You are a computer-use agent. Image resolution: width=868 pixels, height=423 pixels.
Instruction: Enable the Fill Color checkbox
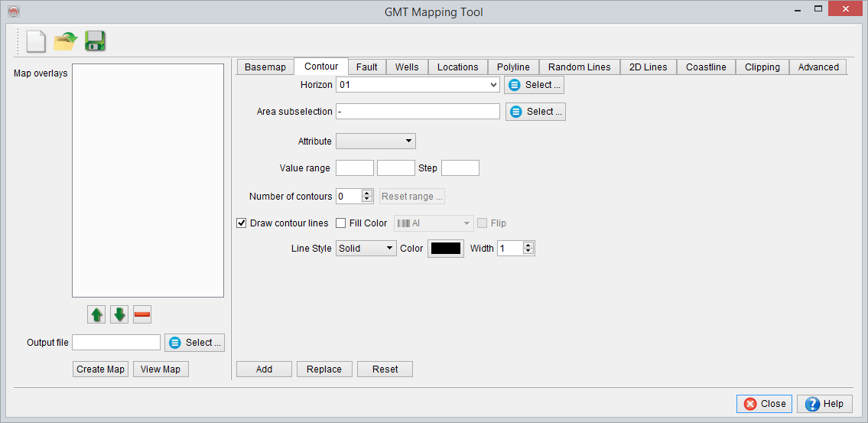pos(341,223)
